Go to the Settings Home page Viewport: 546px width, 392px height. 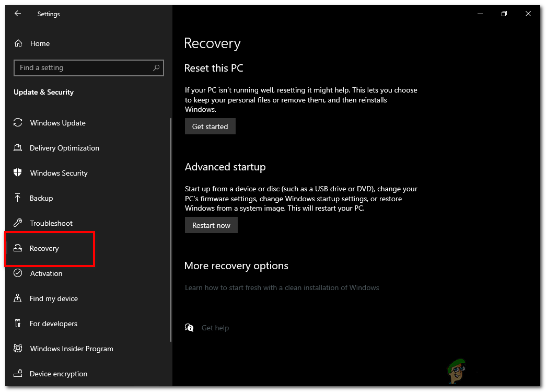point(40,43)
